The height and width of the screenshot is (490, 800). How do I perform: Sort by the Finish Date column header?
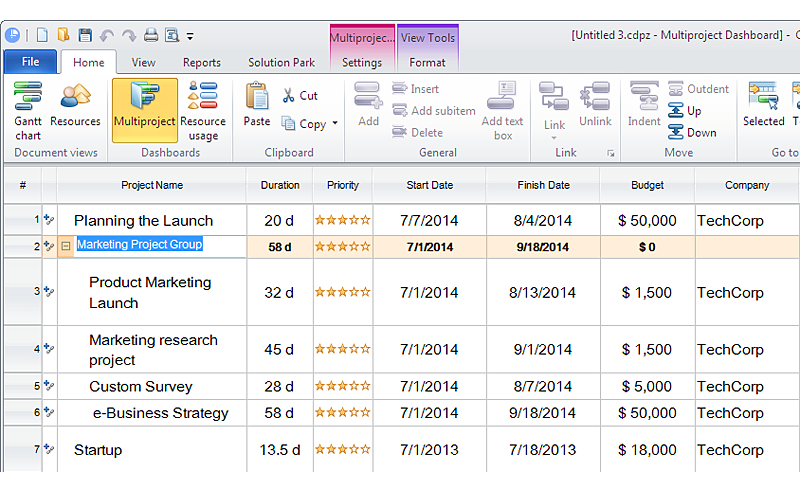tap(543, 185)
